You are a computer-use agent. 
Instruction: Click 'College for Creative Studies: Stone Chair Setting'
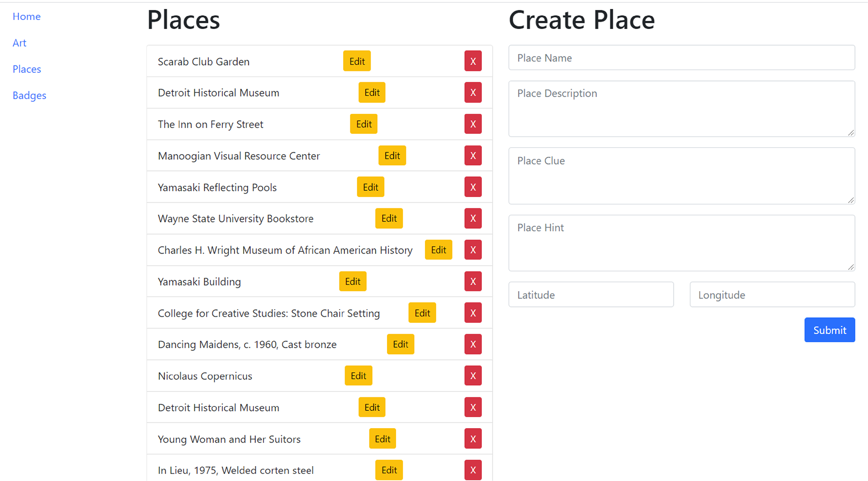[x=269, y=313]
